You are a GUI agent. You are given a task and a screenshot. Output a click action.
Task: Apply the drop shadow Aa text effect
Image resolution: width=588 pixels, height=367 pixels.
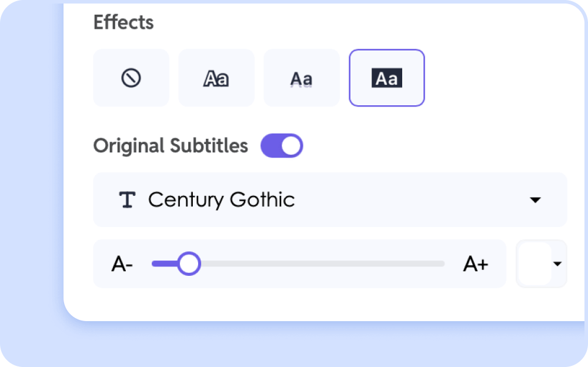coord(302,78)
